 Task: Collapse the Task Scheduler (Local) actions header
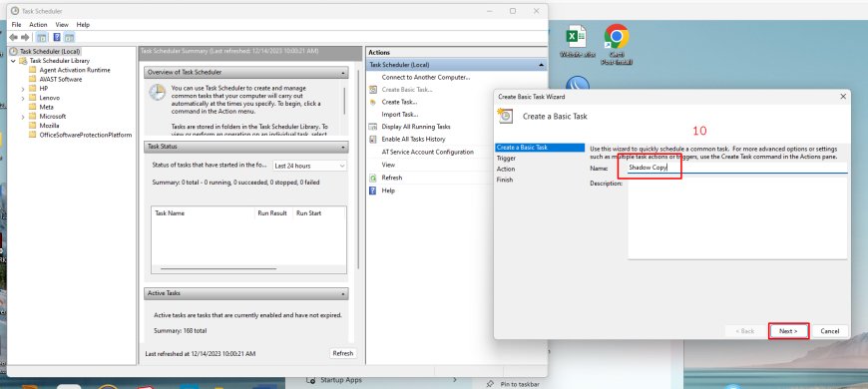click(x=541, y=65)
